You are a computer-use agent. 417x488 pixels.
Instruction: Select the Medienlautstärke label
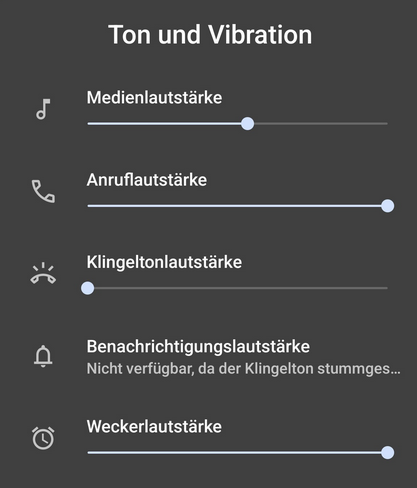pyautogui.click(x=154, y=98)
